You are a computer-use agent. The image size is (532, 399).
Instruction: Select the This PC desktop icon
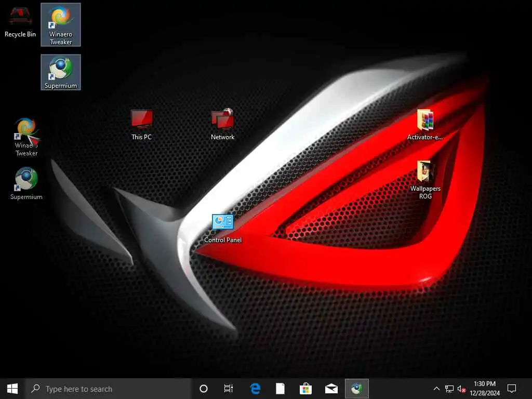click(x=141, y=125)
